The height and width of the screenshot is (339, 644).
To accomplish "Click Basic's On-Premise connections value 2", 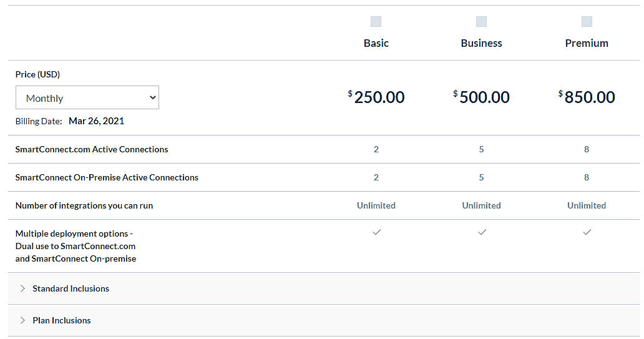I will click(x=376, y=177).
